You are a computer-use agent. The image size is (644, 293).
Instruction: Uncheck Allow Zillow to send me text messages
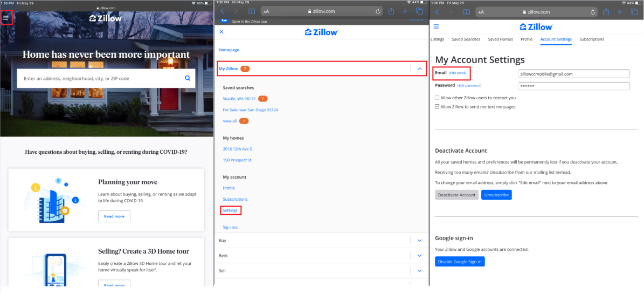click(437, 107)
